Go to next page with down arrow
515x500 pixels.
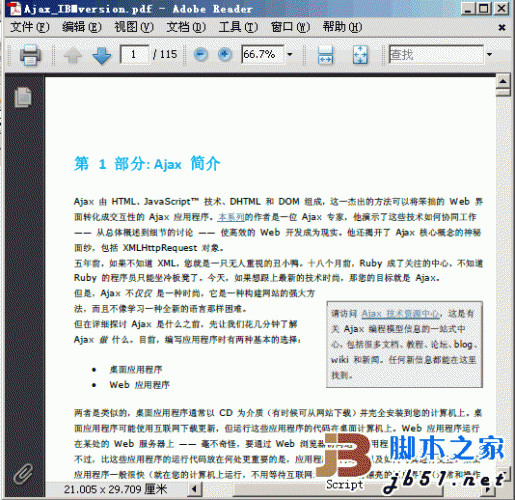coord(102,55)
